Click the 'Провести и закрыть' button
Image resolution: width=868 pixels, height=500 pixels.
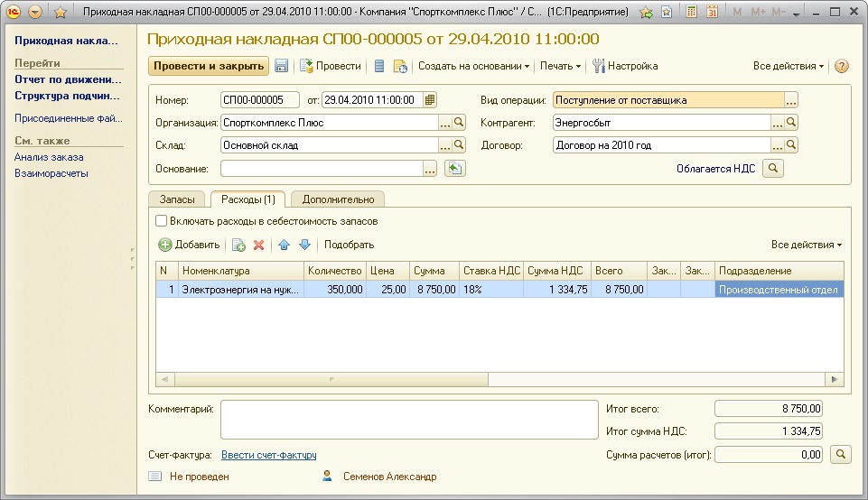coord(209,66)
